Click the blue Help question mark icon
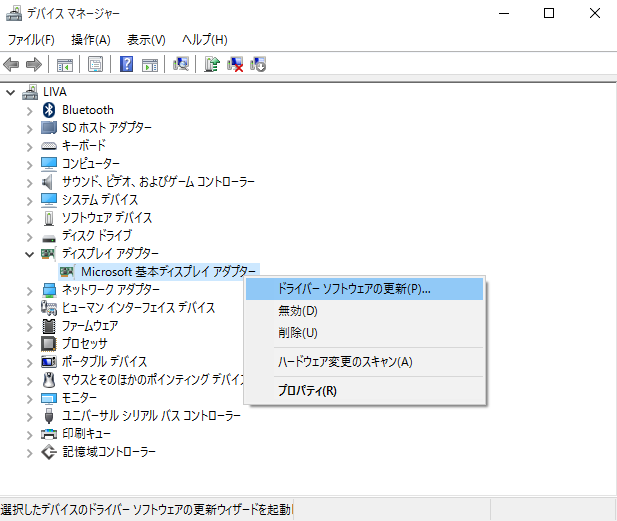Screen dimensions: 617x521 [x=126, y=64]
